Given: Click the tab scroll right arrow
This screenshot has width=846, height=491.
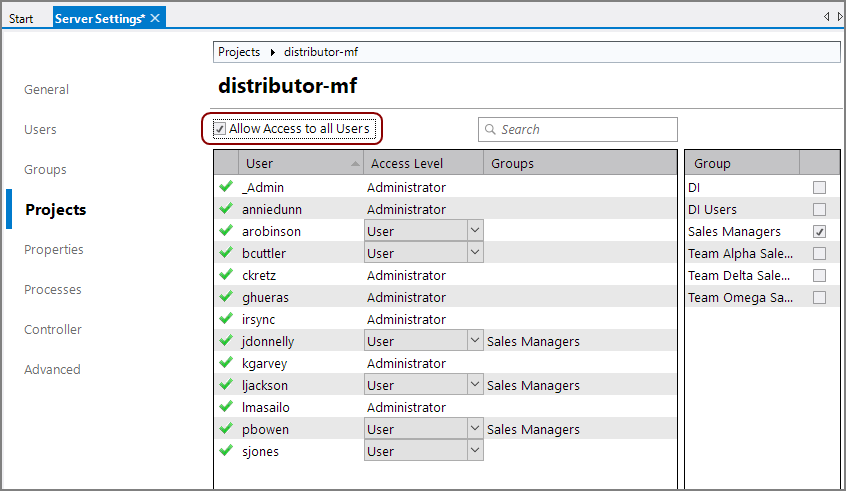Looking at the screenshot, I should [x=839, y=17].
